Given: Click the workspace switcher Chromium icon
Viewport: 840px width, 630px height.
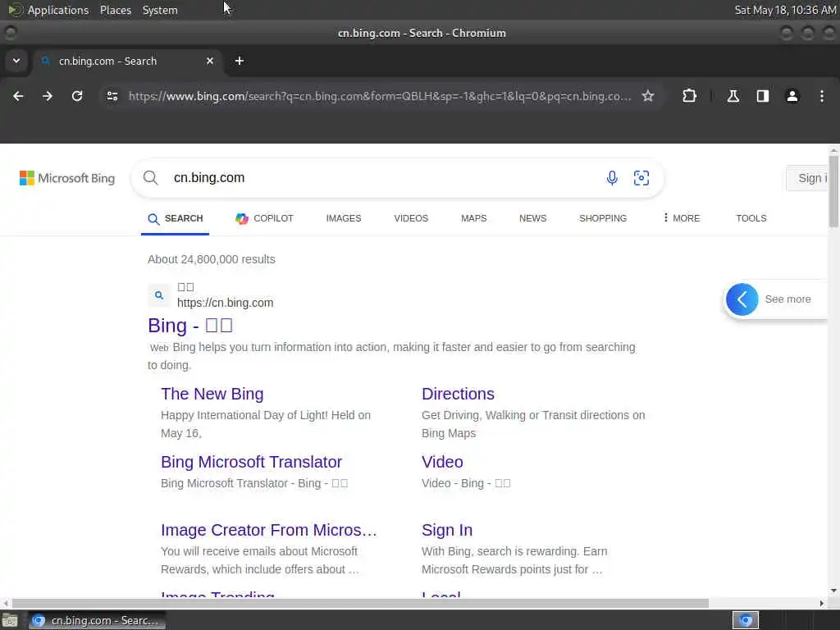Looking at the screenshot, I should pyautogui.click(x=746, y=620).
